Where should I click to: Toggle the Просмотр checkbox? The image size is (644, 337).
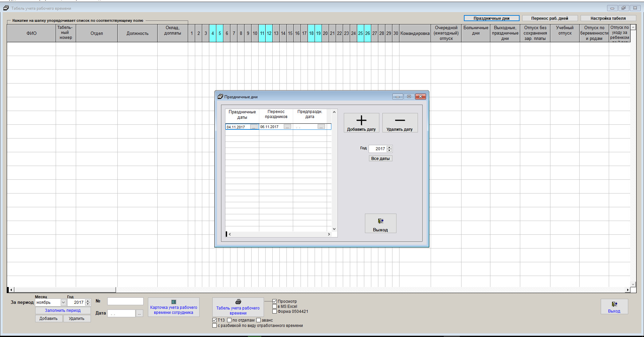click(x=274, y=301)
